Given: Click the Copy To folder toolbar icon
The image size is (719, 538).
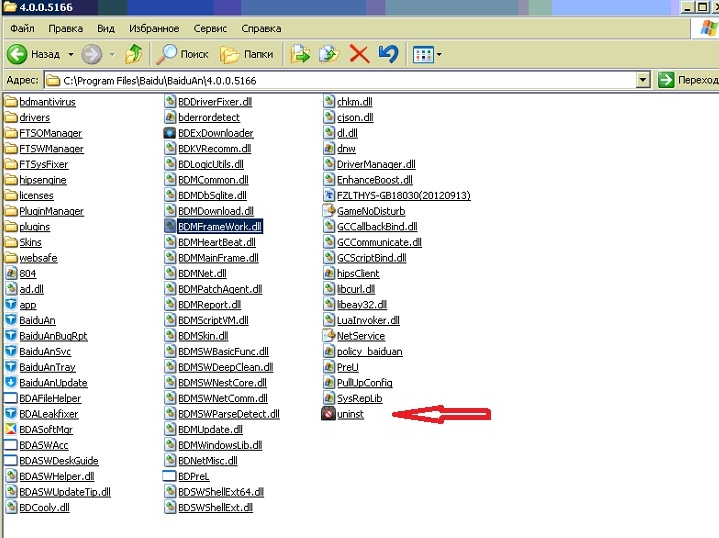Looking at the screenshot, I should [330, 54].
